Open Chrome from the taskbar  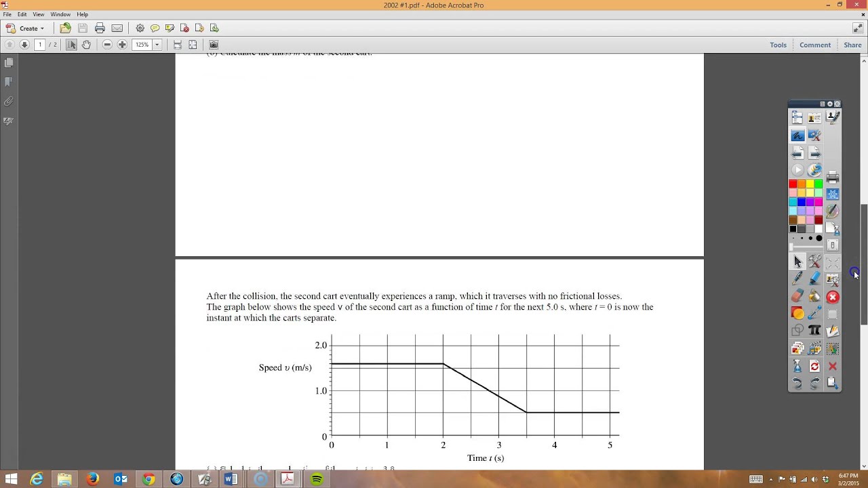[149, 479]
